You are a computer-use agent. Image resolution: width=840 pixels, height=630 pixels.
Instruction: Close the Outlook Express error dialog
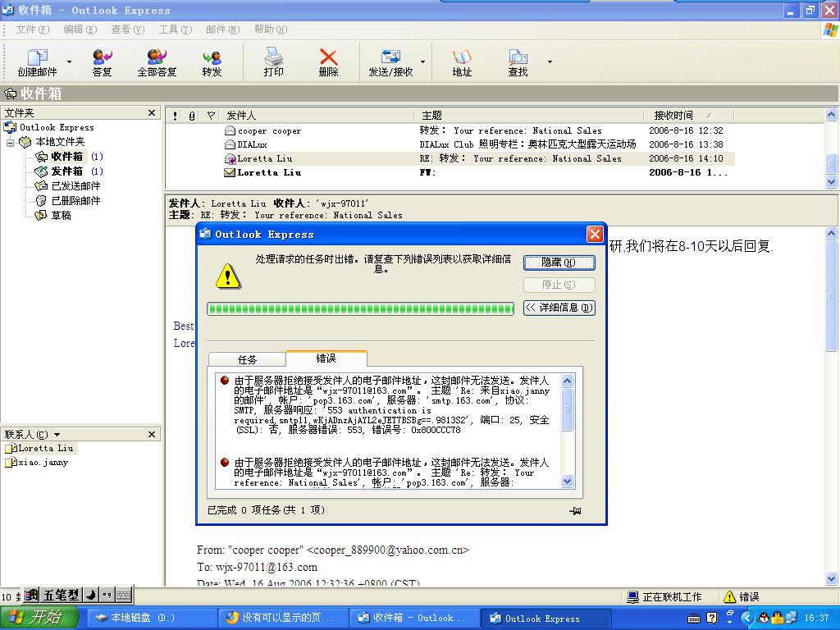coord(595,234)
